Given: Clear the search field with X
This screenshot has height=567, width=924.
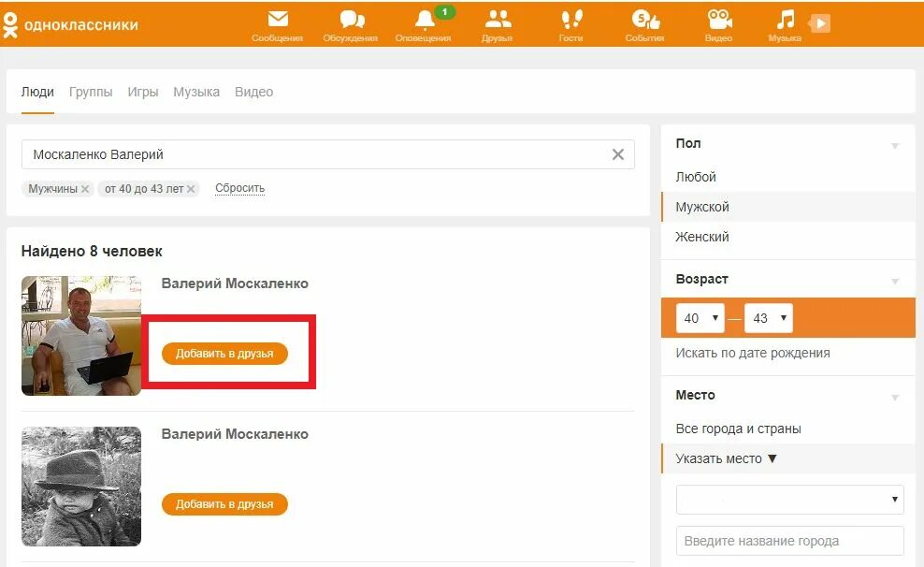Looking at the screenshot, I should coord(617,154).
